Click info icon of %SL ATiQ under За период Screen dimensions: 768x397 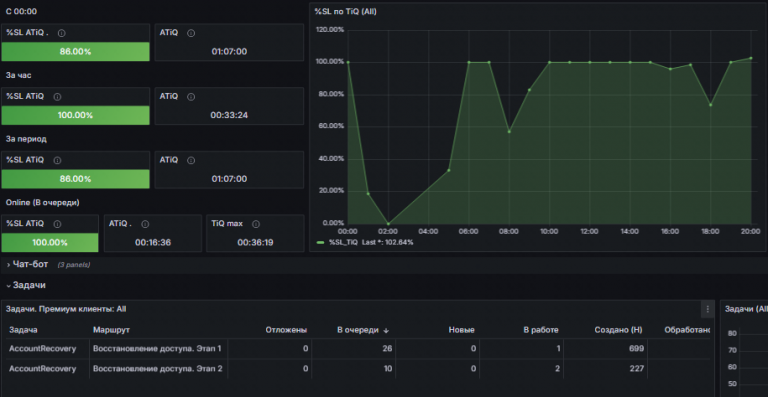[x=57, y=161]
